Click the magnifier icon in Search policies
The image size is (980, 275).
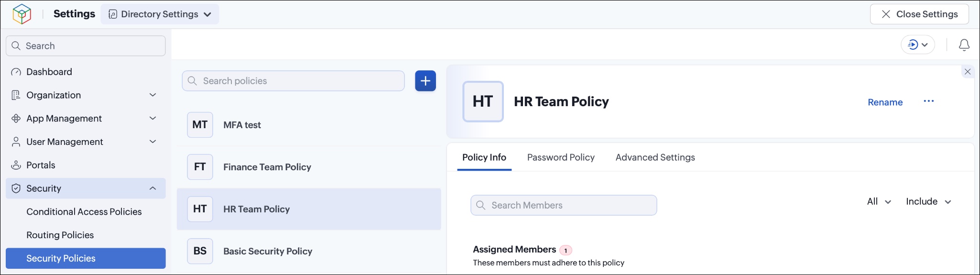[x=192, y=81]
